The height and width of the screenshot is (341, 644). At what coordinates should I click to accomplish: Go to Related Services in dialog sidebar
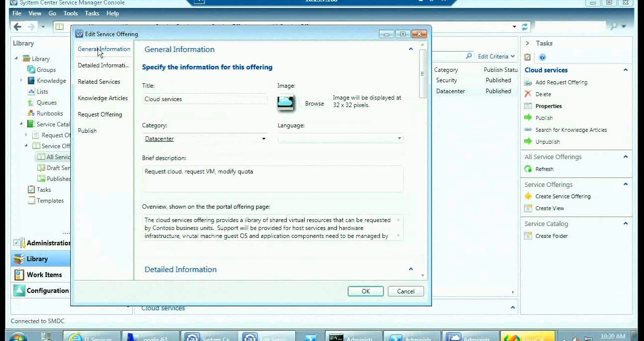[99, 82]
